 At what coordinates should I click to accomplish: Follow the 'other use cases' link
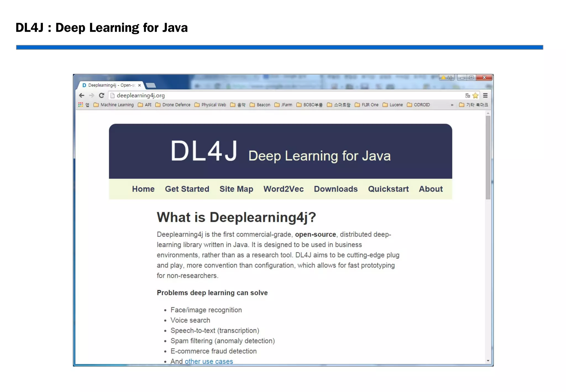[x=209, y=361]
